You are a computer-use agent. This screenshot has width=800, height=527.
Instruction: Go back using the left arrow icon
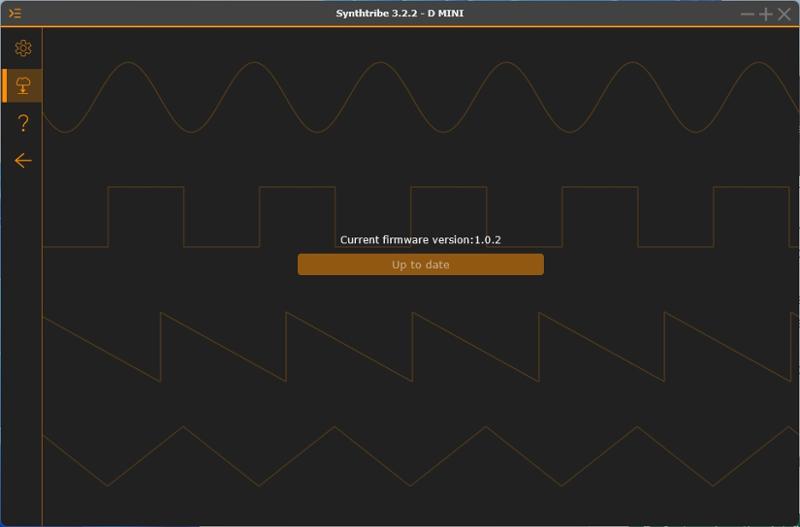click(x=23, y=161)
